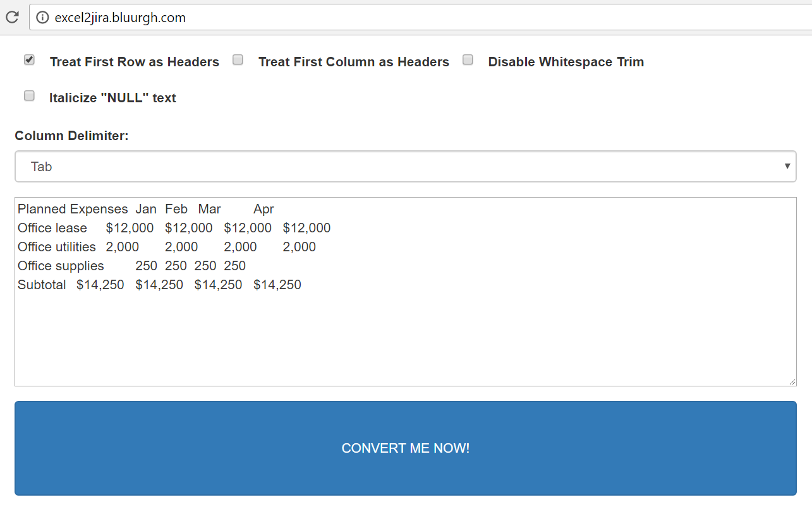Viewport: 812px width, 507px height.
Task: Place cursor in 'Planned Expenses' header line
Action: (73, 209)
